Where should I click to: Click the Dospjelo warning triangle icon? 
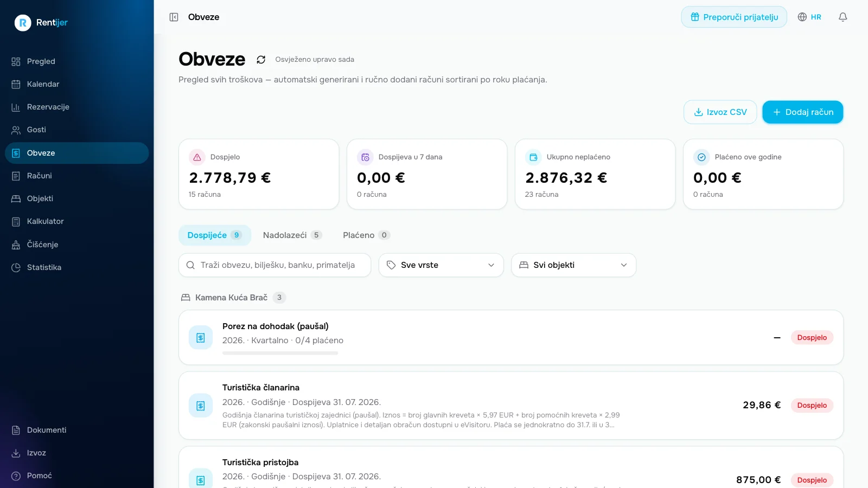pos(197,157)
